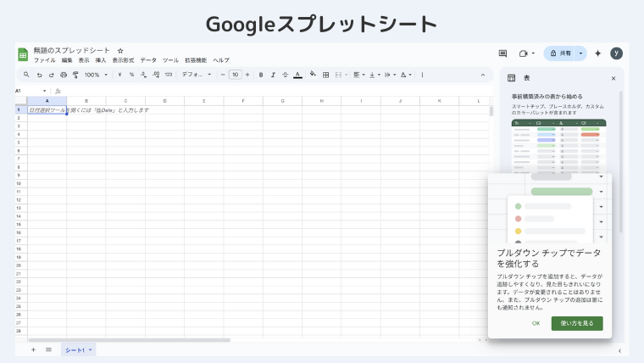Click the formula bar input area

[275, 91]
